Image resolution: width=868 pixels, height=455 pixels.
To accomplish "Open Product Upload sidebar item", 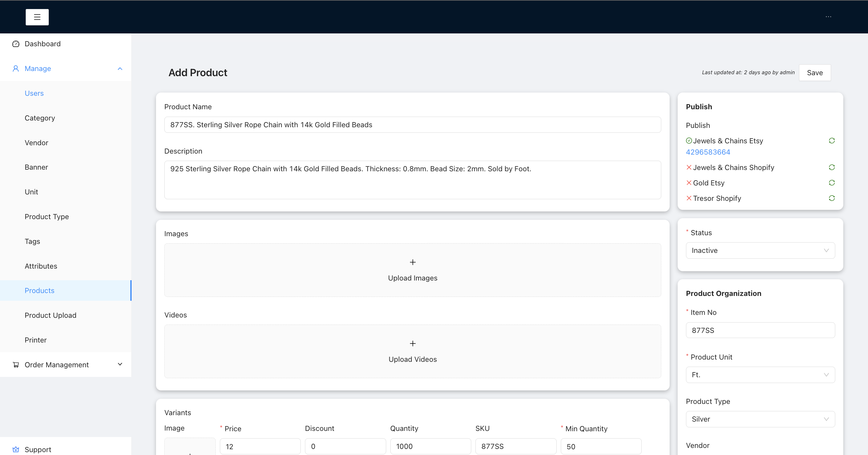I will tap(50, 315).
